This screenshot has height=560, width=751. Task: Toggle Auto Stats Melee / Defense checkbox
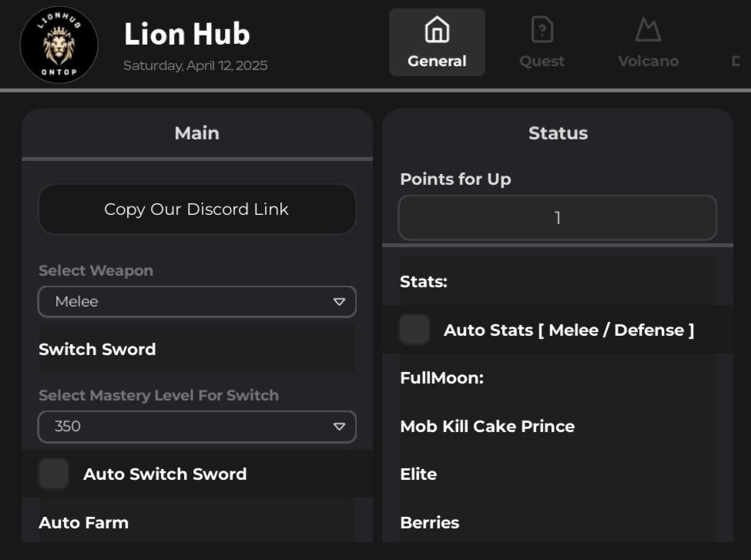(414, 330)
